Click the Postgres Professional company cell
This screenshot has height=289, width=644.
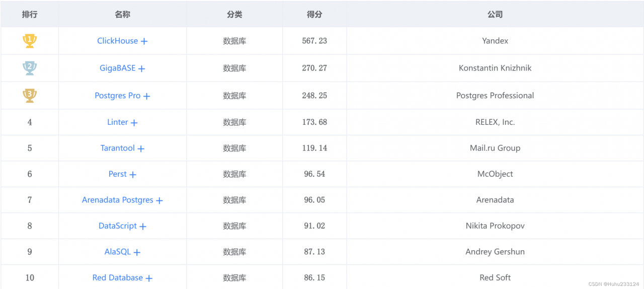[x=495, y=95]
